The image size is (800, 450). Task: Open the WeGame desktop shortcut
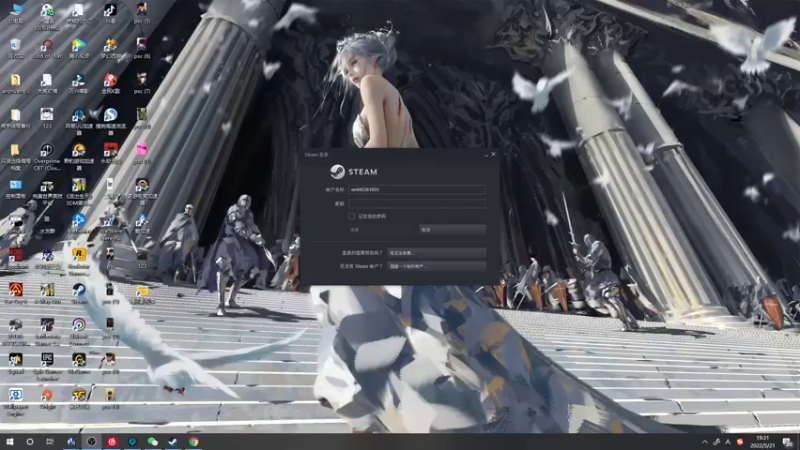coord(79,363)
